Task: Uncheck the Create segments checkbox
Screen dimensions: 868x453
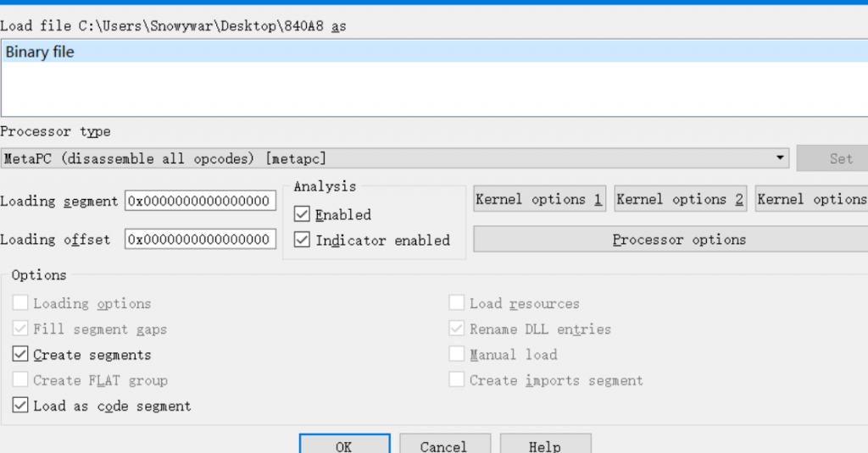Action: click(x=21, y=355)
